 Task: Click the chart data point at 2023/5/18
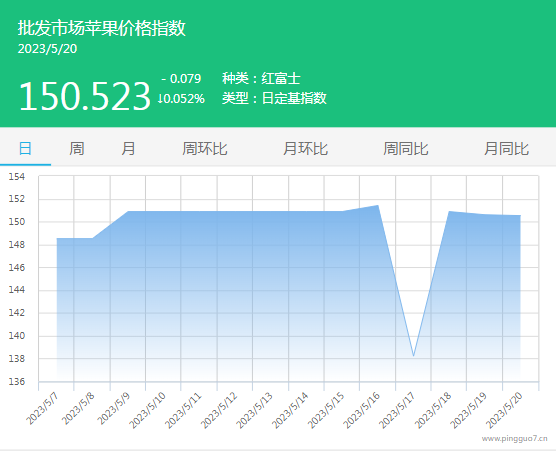449,212
